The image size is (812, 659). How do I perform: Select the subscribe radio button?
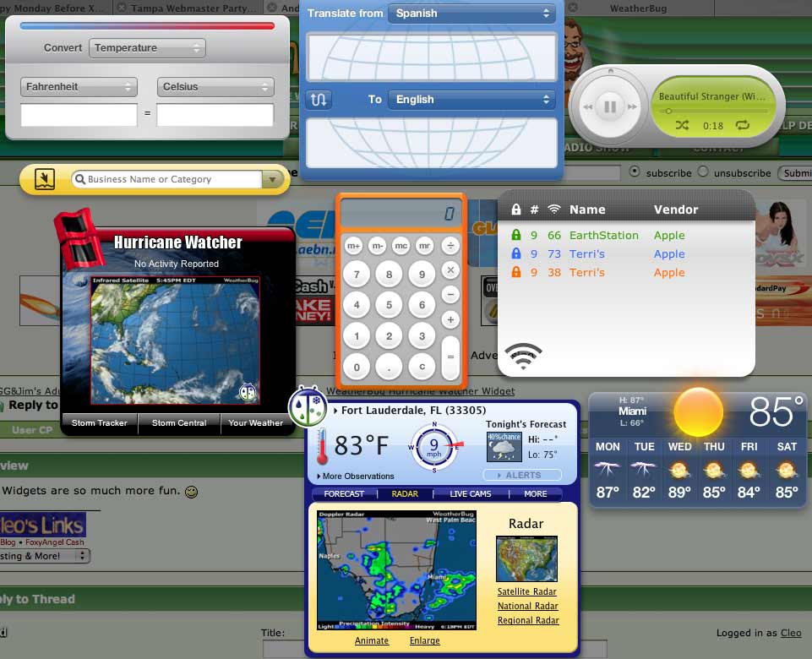click(635, 172)
